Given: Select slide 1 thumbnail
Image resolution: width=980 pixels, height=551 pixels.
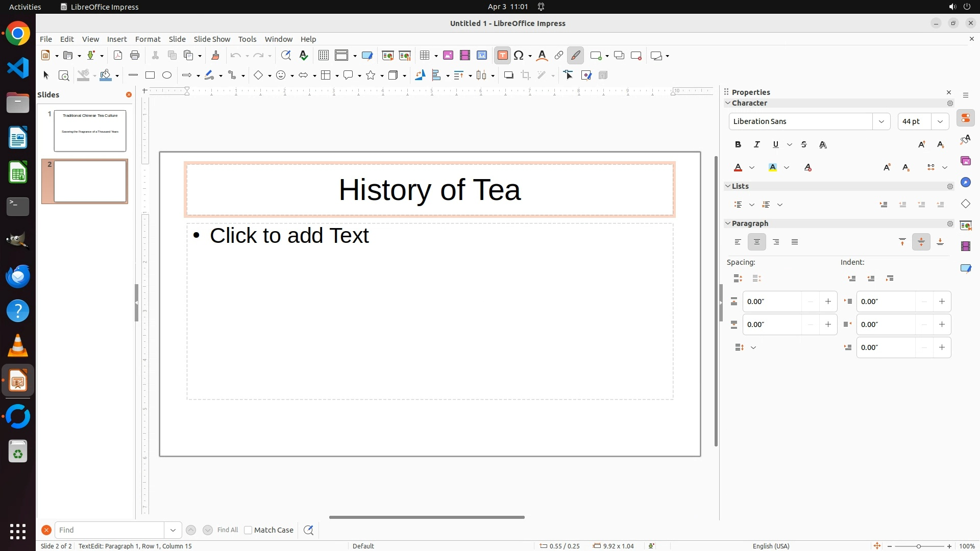Looking at the screenshot, I should [90, 131].
